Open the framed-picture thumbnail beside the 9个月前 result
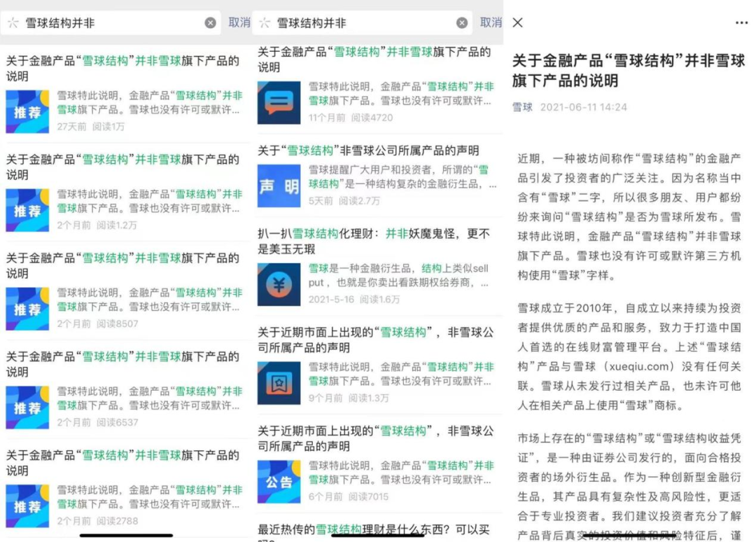The height and width of the screenshot is (542, 756). coord(279,383)
